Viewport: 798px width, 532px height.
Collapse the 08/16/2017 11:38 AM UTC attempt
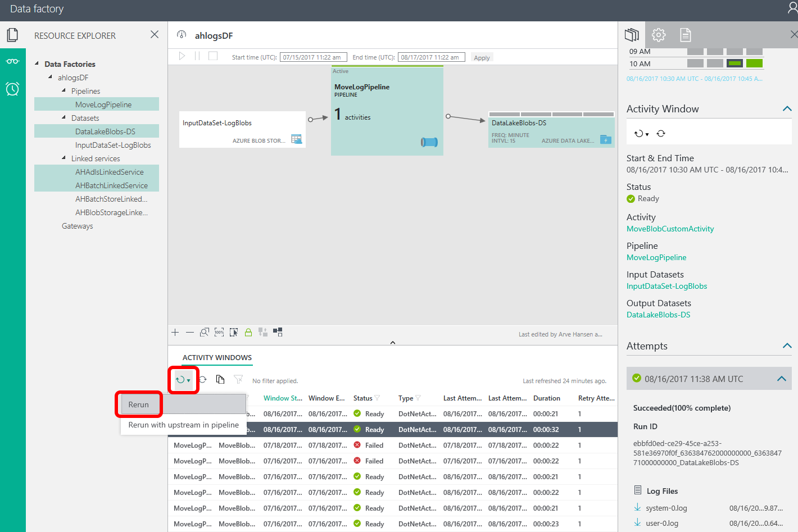pos(781,379)
